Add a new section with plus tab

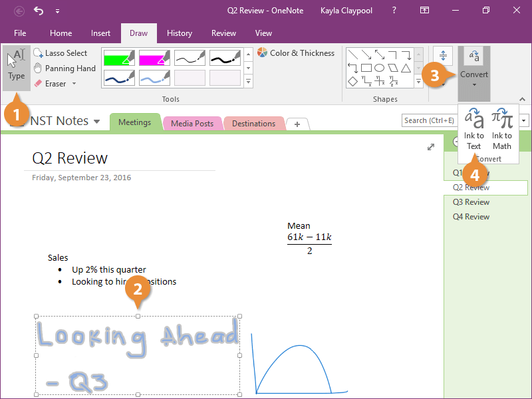(297, 124)
